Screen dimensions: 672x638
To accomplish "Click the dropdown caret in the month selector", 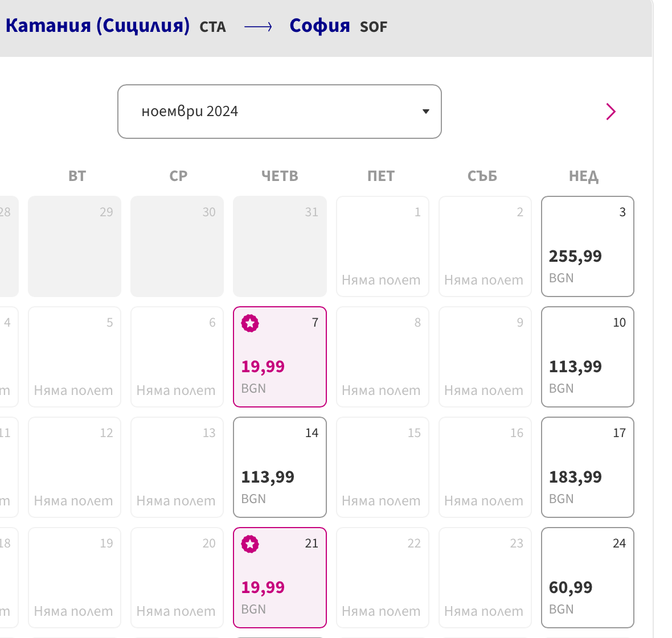I will click(425, 112).
